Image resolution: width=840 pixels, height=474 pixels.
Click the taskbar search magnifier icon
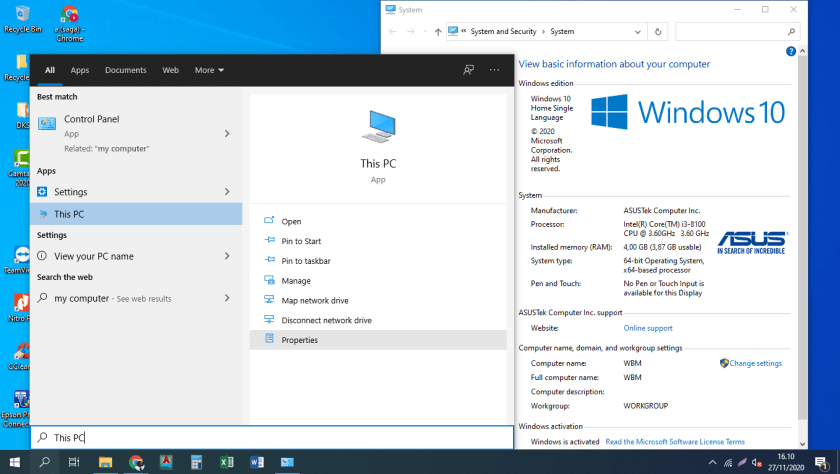click(x=45, y=462)
